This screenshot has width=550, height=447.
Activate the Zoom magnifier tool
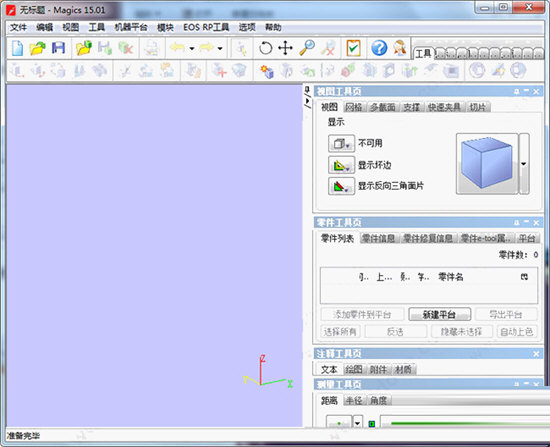(x=307, y=48)
